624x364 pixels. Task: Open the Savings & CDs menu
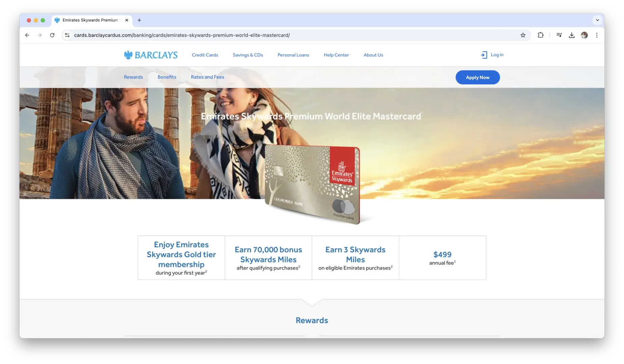click(248, 55)
